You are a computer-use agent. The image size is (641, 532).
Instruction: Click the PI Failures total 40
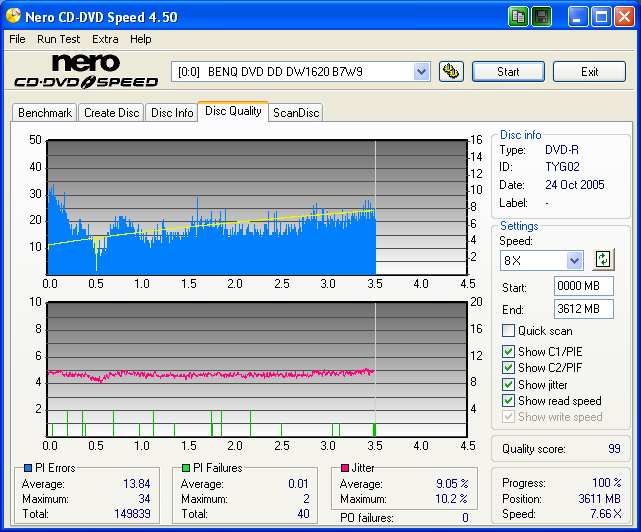[x=303, y=514]
